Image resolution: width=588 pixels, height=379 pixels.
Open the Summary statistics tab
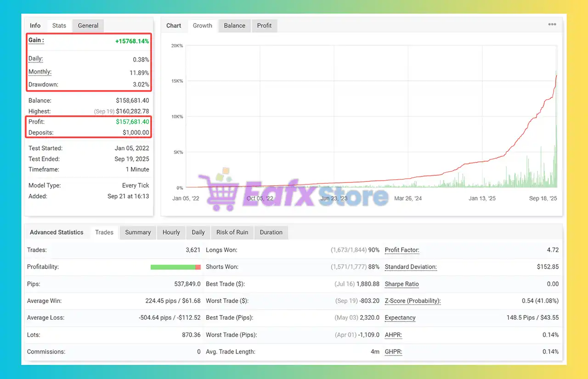138,232
